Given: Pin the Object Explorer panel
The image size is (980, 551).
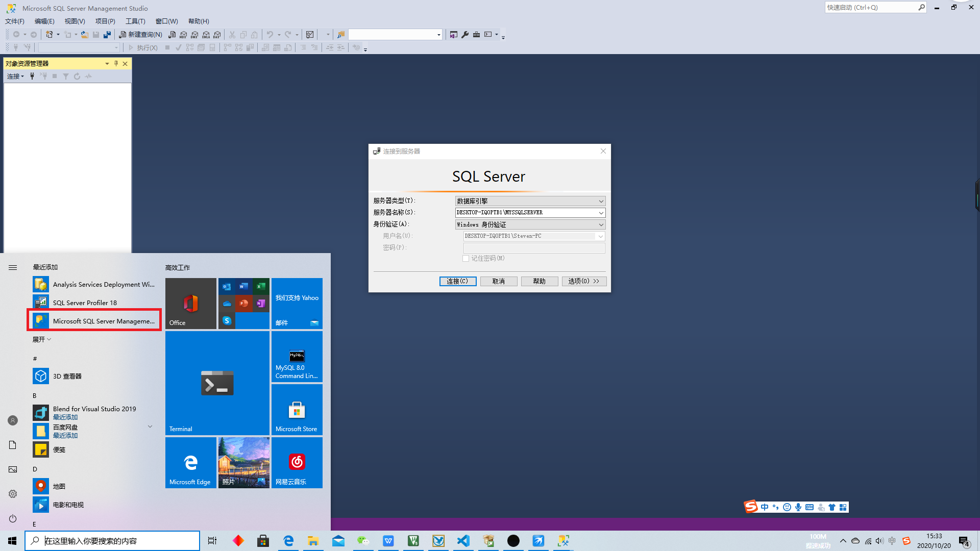Looking at the screenshot, I should [x=116, y=63].
